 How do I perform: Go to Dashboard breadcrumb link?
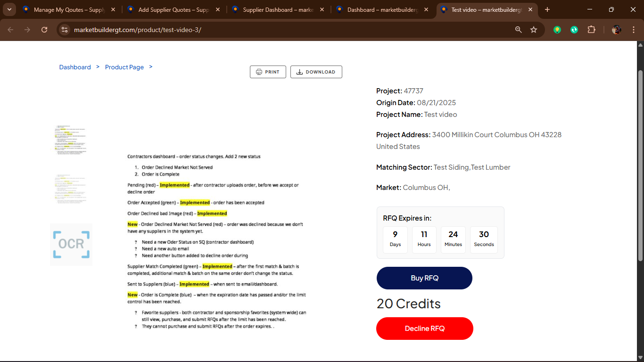[75, 67]
